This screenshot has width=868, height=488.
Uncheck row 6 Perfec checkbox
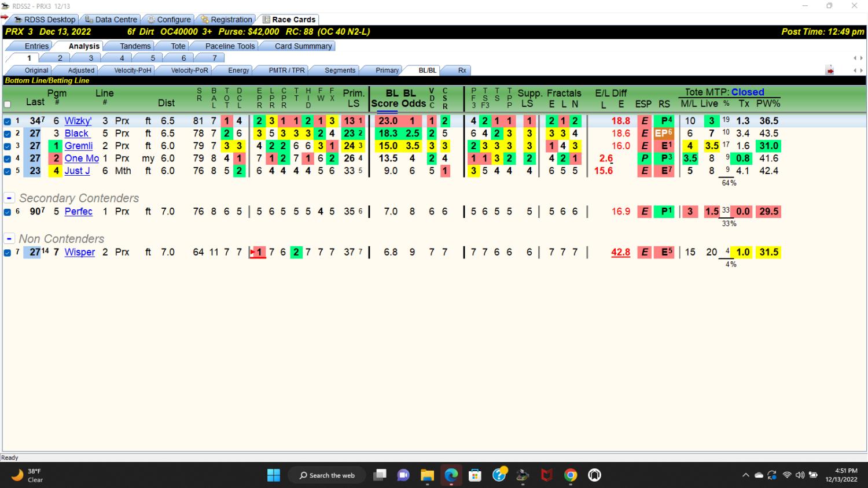[x=8, y=212]
